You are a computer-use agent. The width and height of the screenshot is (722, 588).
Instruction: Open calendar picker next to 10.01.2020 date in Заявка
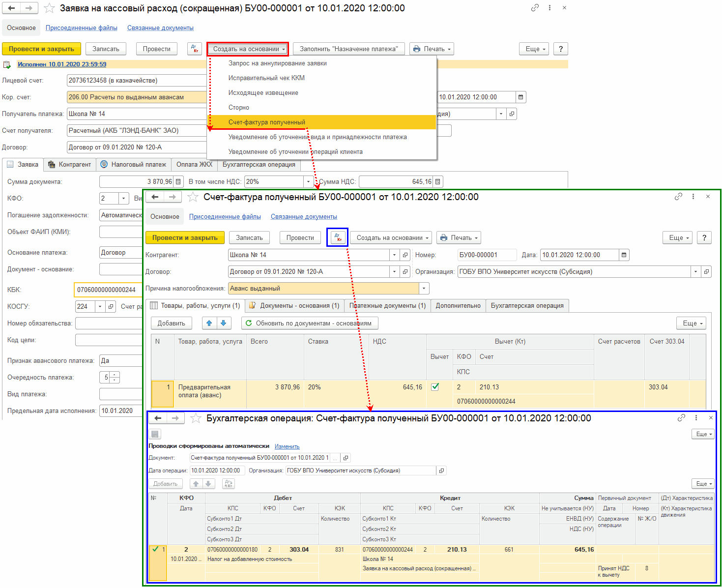pos(521,97)
